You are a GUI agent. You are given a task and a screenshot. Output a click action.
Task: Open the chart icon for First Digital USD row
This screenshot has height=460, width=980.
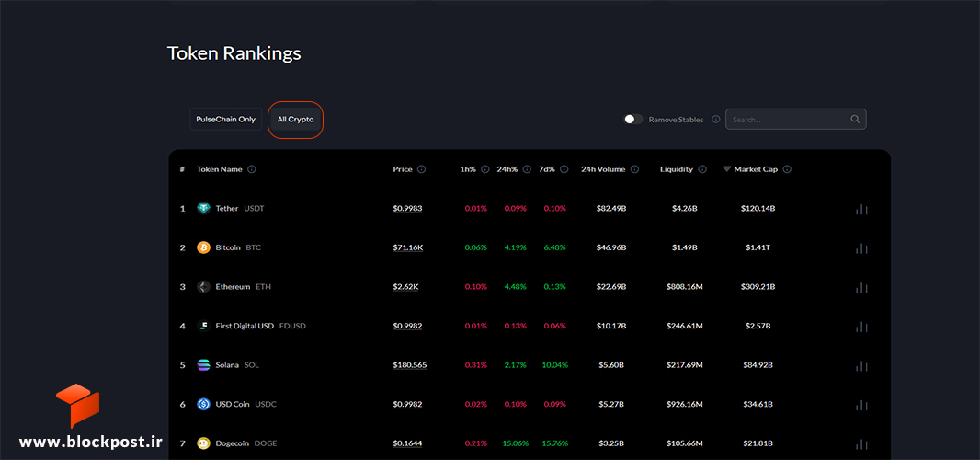pyautogui.click(x=862, y=327)
